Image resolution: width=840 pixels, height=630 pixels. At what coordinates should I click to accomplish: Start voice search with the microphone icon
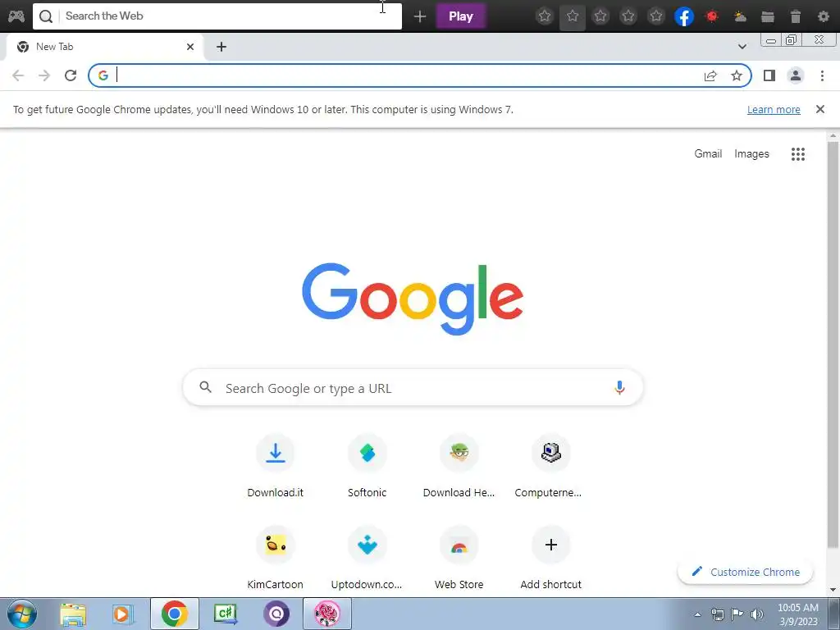coord(620,387)
